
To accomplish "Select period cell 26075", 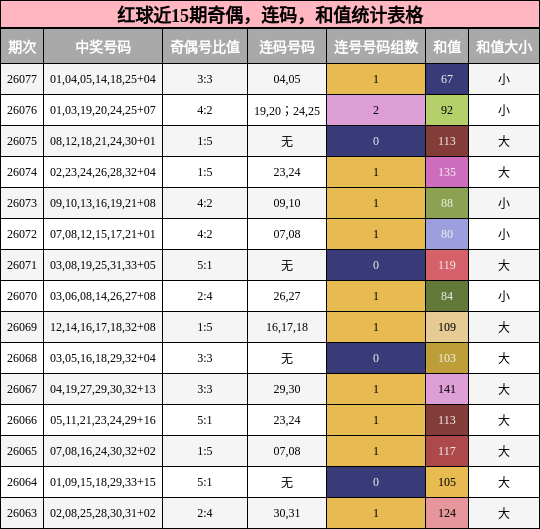I will pyautogui.click(x=22, y=141).
